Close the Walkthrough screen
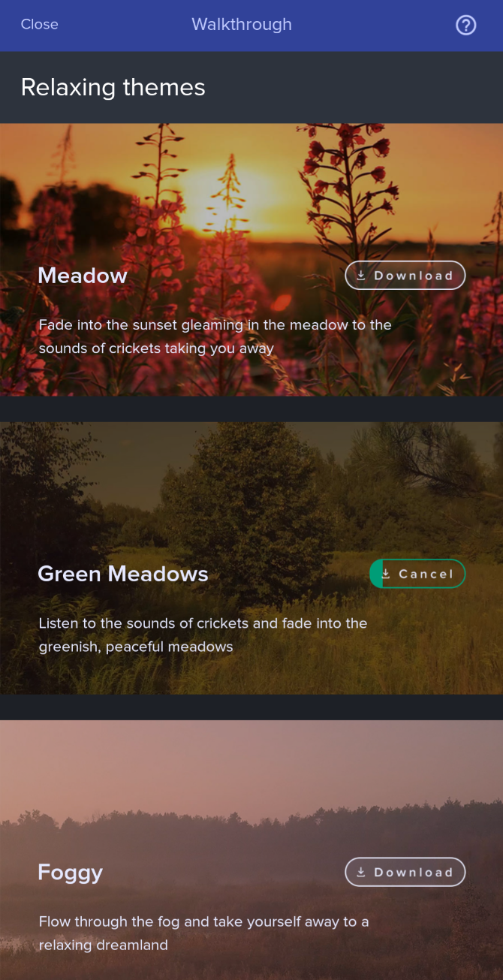Screen dimensions: 503x980 [x=39, y=25]
